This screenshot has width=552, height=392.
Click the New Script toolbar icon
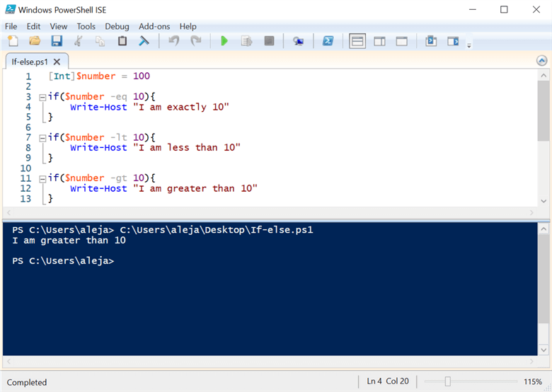pyautogui.click(x=13, y=41)
